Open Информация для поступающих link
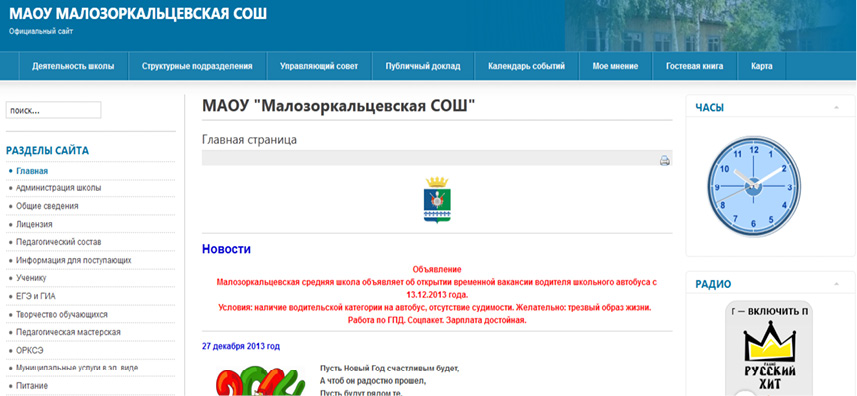857x396 pixels. [74, 260]
